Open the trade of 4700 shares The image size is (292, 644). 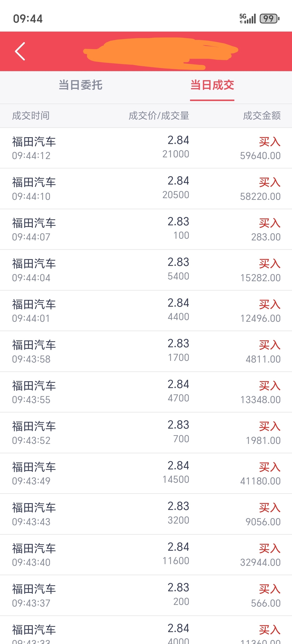146,392
